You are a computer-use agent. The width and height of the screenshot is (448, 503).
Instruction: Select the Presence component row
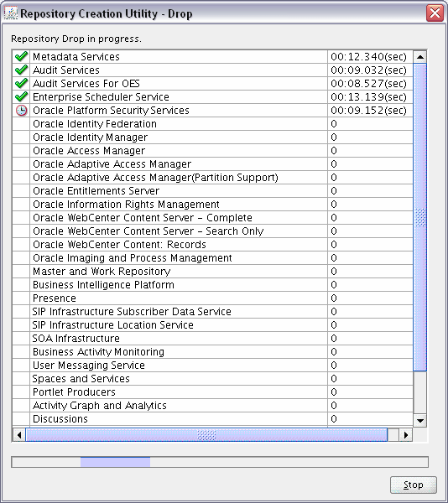(x=212, y=298)
